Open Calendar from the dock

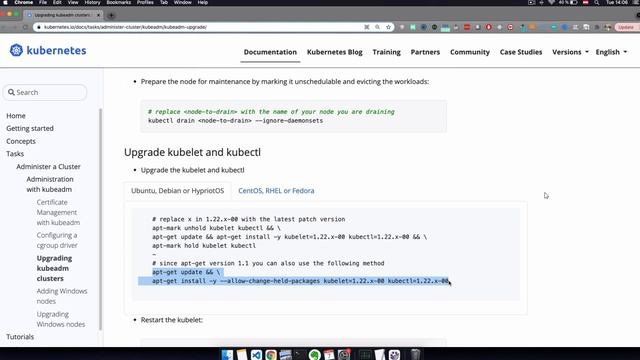coord(329,354)
